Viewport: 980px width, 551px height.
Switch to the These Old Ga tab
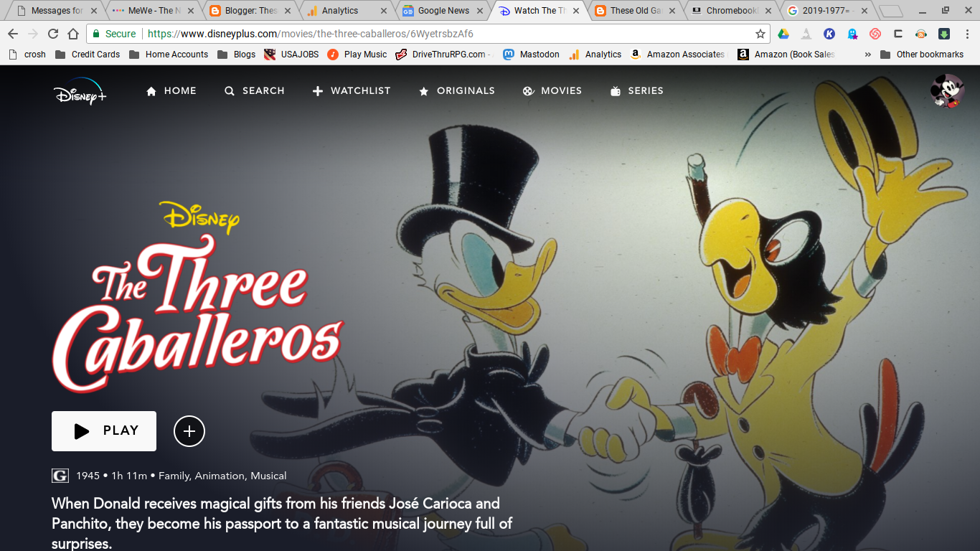pyautogui.click(x=634, y=11)
